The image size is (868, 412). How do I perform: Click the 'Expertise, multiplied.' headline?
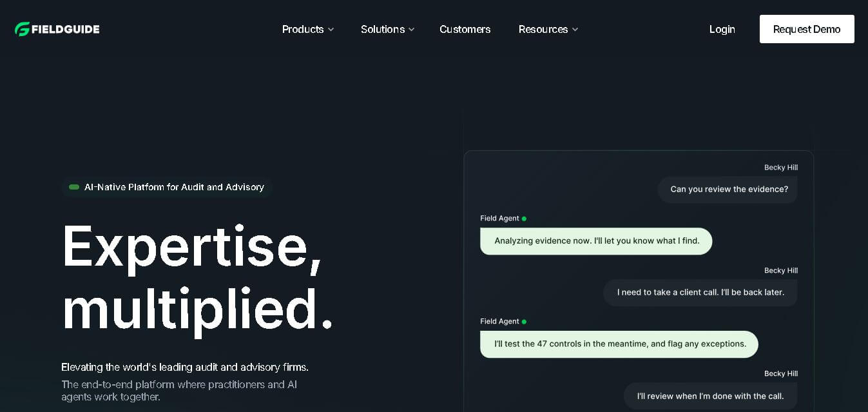pyautogui.click(x=198, y=277)
